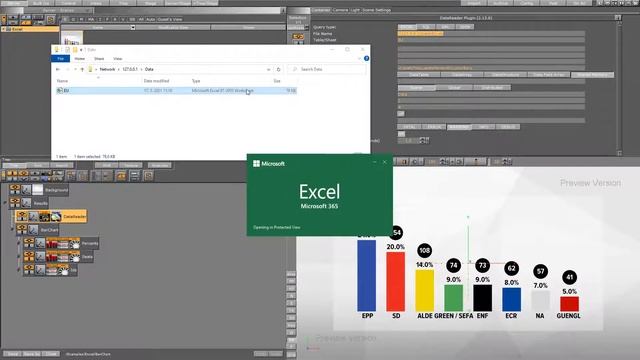Image resolution: width=640 pixels, height=360 pixels.
Task: Open the transformation icon on BarChart container
Action: pos(33,230)
